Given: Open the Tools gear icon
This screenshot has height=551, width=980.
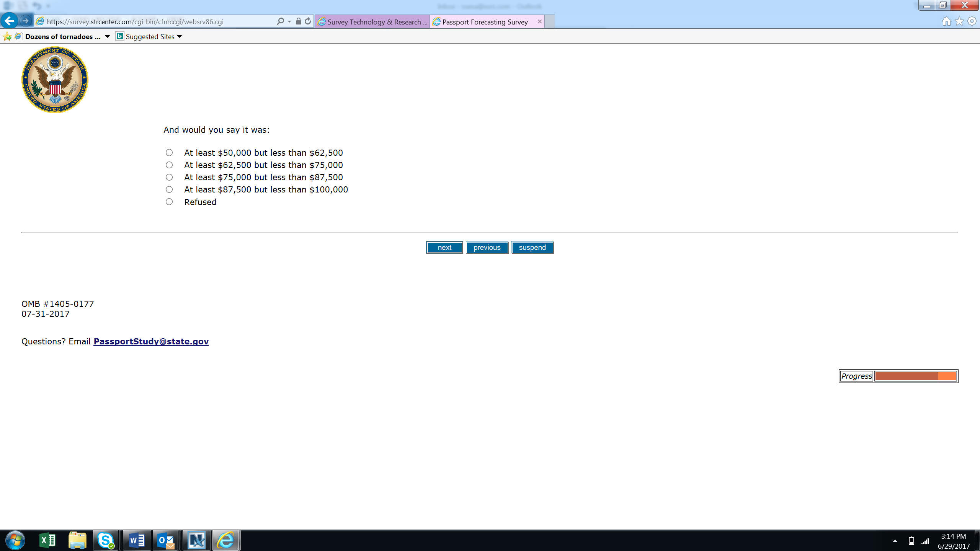Looking at the screenshot, I should pyautogui.click(x=972, y=21).
